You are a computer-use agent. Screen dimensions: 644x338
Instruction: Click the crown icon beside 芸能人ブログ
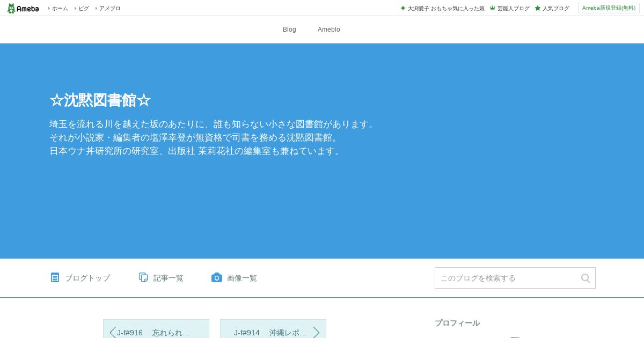point(493,8)
